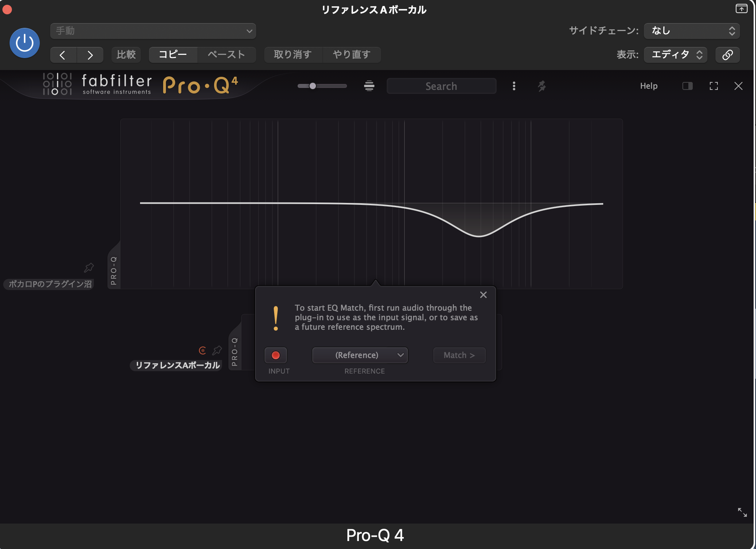The image size is (756, 549).
Task: Go to the next preset arrow
Action: coord(90,55)
